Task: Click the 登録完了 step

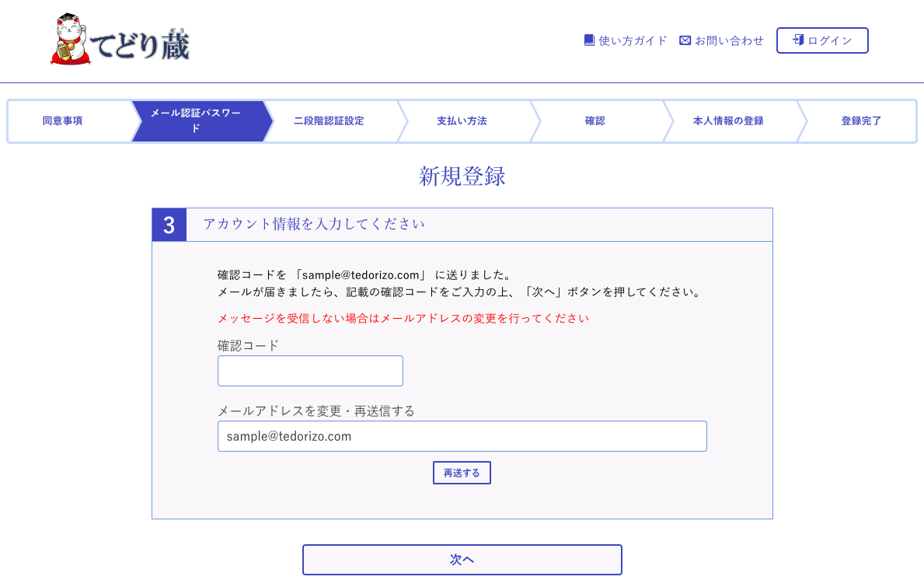Action: [x=861, y=121]
